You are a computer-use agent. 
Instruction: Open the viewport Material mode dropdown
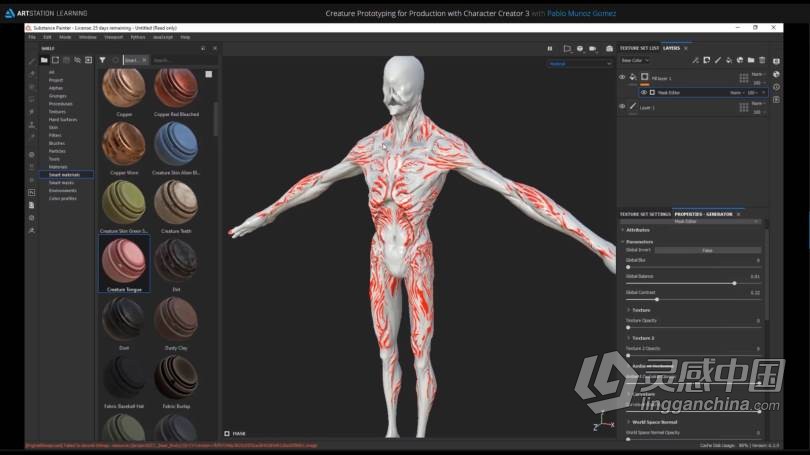pos(580,64)
